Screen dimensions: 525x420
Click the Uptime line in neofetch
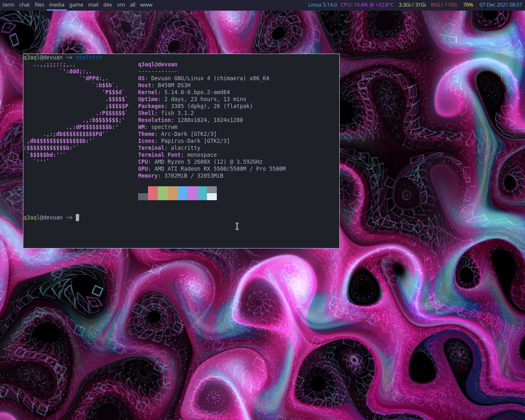click(x=192, y=99)
